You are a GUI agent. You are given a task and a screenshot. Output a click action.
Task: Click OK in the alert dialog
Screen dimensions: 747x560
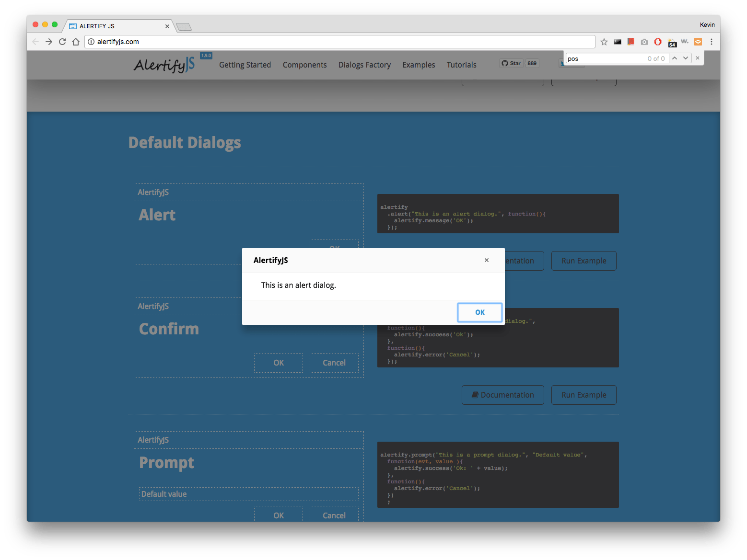pyautogui.click(x=479, y=312)
